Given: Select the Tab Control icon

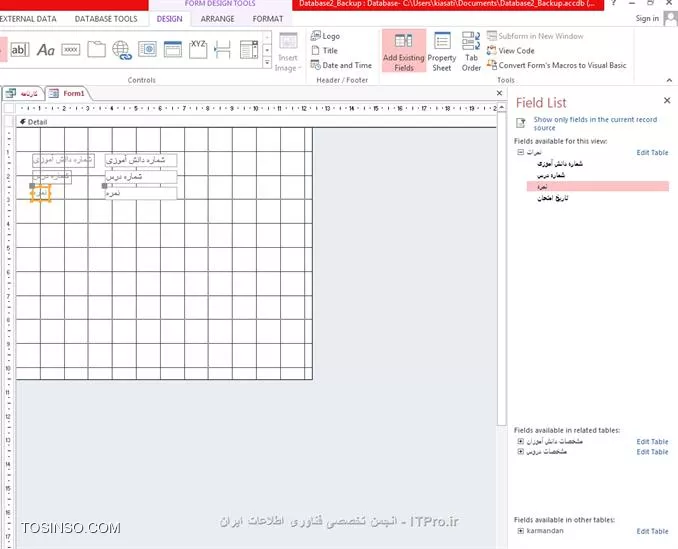Looking at the screenshot, I should (x=96, y=50).
